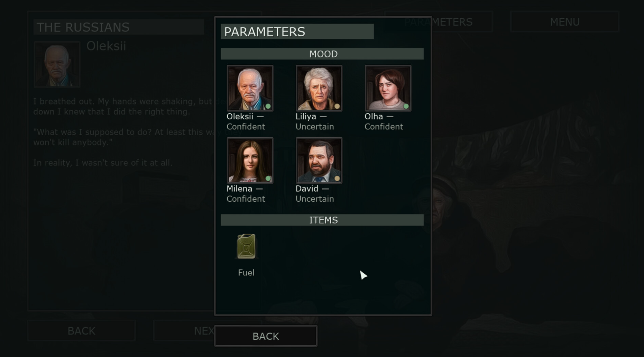Click David's portrait in Mood section
Screen dimensions: 644x357
tap(319, 160)
